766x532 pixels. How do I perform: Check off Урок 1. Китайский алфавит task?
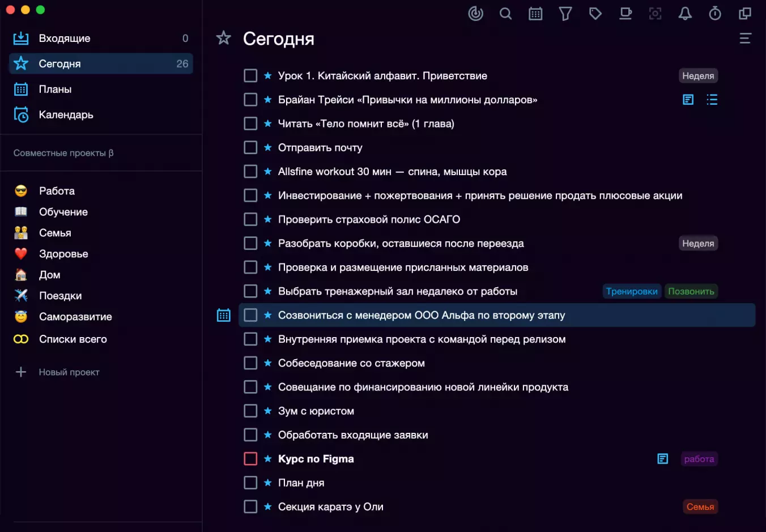click(250, 75)
